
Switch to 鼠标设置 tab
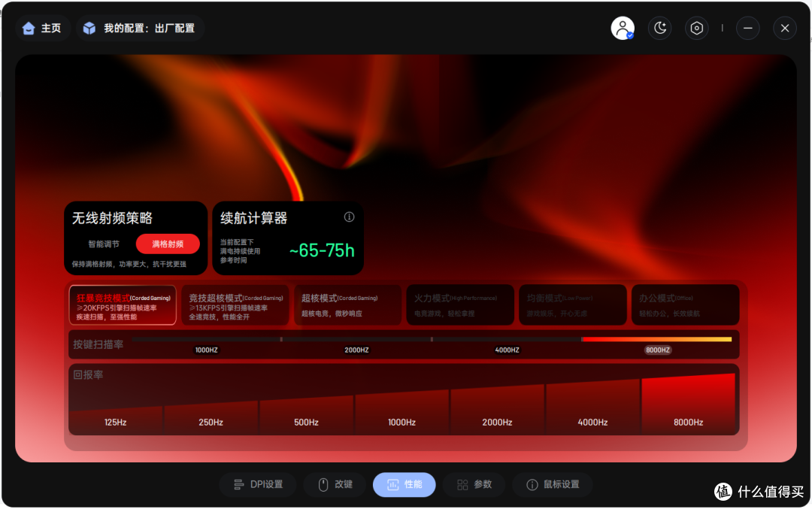click(553, 485)
